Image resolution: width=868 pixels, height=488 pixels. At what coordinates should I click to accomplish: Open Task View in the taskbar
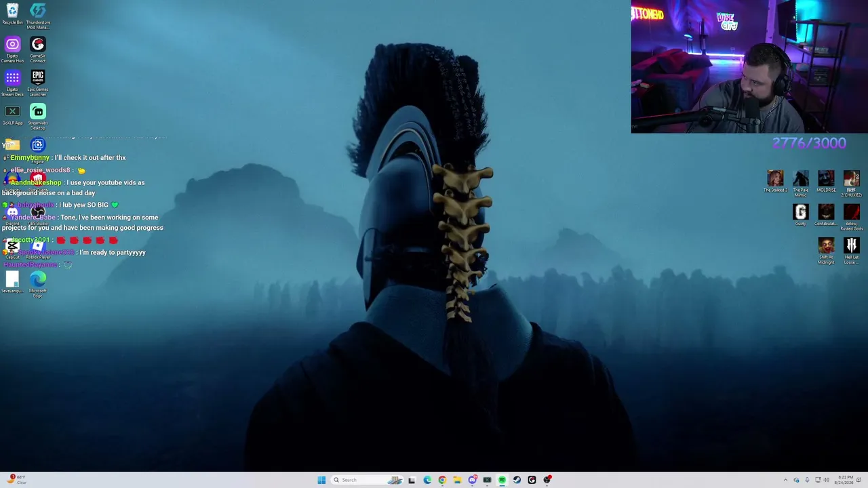(412, 480)
